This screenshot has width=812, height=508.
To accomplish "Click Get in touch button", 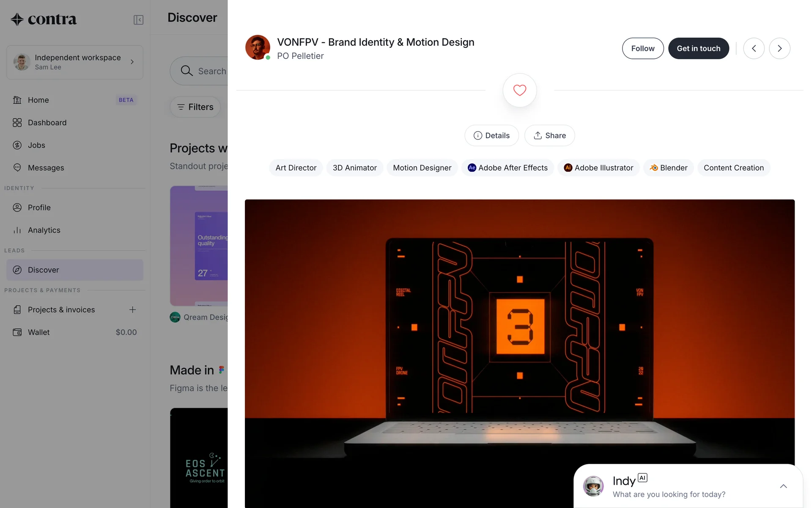I will pos(698,48).
